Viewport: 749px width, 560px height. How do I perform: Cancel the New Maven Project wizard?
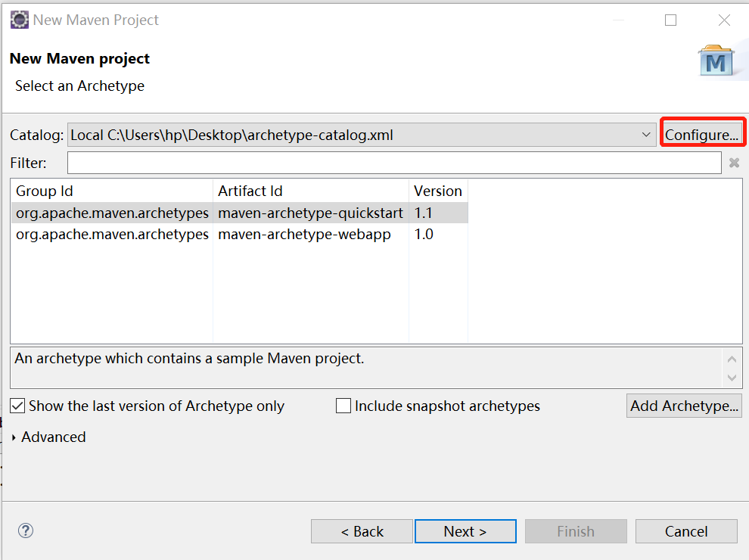pyautogui.click(x=686, y=531)
